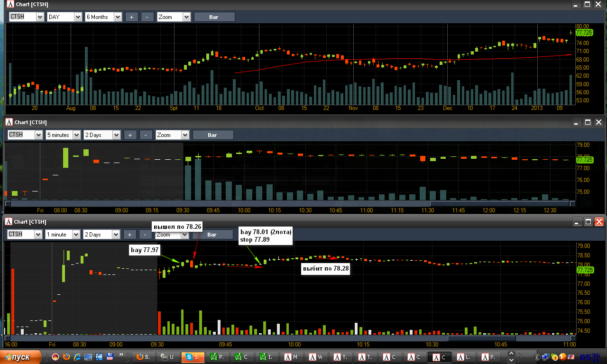Switch to the Skype taskbar button
The height and width of the screenshot is (364, 607).
pos(193,357)
